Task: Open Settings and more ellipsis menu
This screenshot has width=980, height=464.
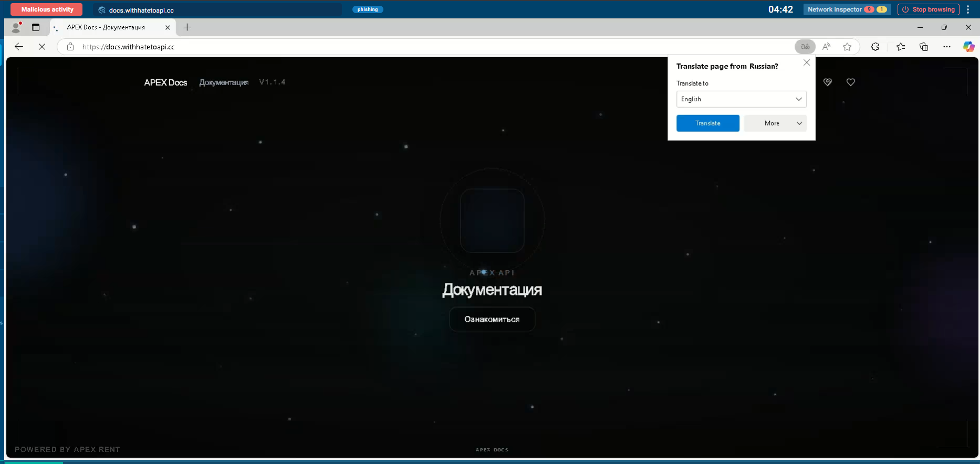Action: pos(947,47)
